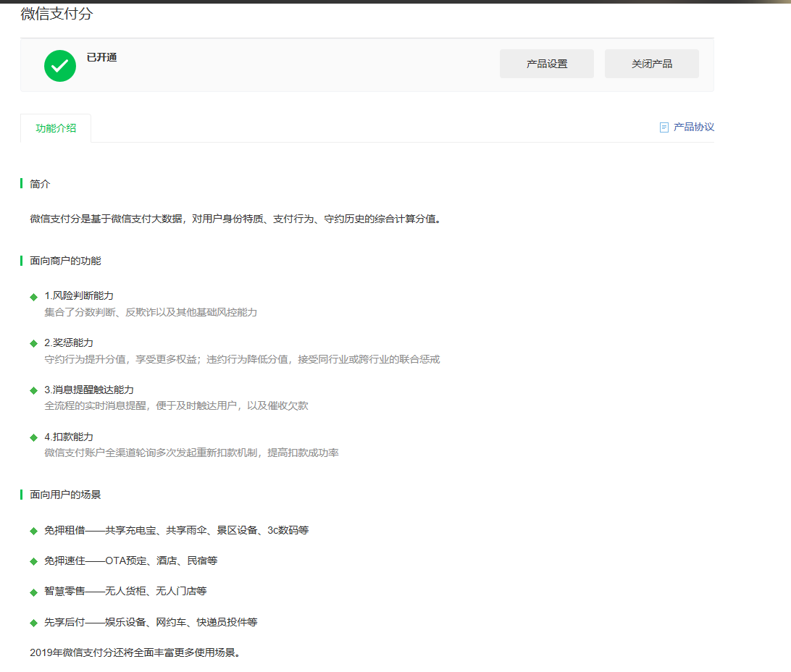The height and width of the screenshot is (672, 791).
Task: Click the 免押租借——共享充电宝 scenario line
Action: pyautogui.click(x=177, y=530)
